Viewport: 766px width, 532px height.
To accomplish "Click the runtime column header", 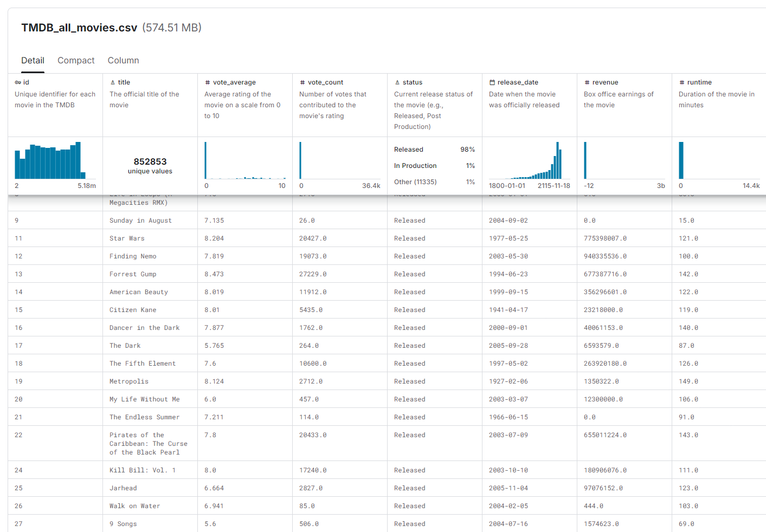I will 699,82.
